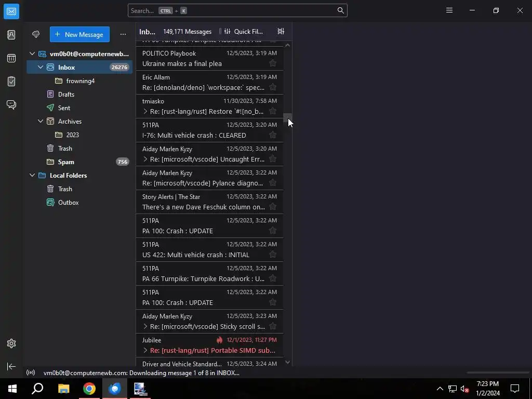This screenshot has width=532, height=399.
Task: Star the Uncaught Err vscode message
Action: click(x=272, y=159)
